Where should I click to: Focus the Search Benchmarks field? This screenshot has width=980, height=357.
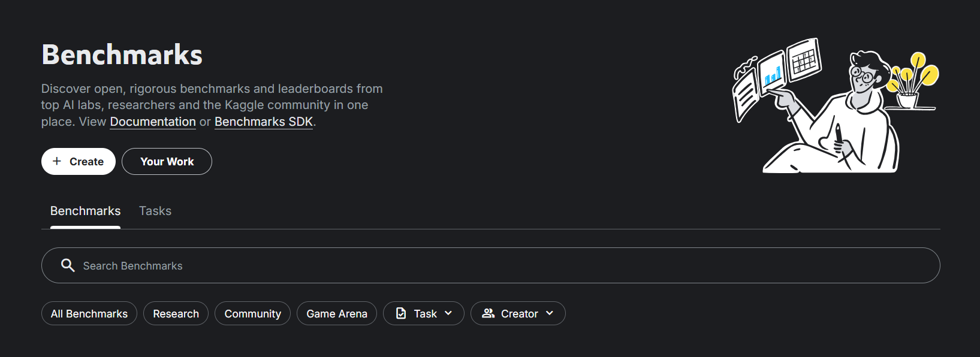coord(490,265)
